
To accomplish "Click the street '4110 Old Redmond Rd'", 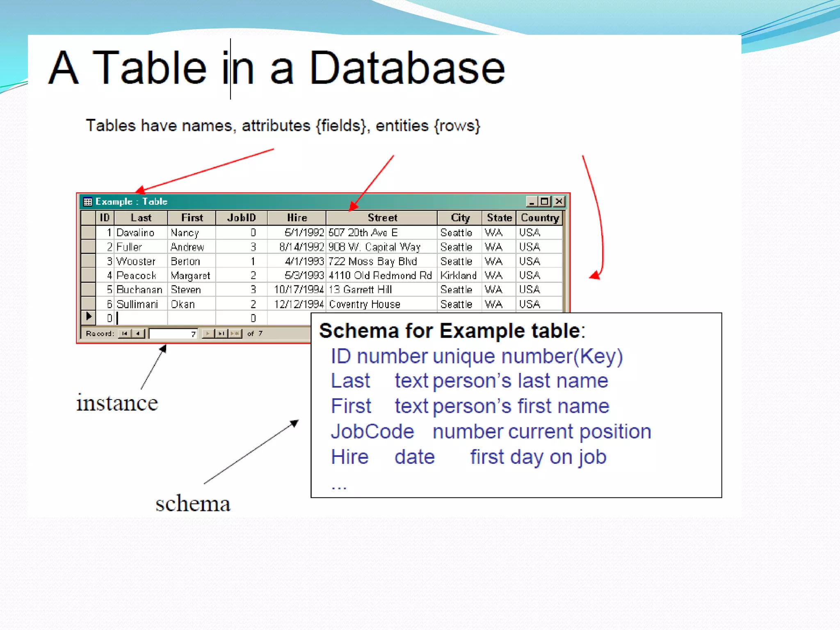I will tap(382, 275).
